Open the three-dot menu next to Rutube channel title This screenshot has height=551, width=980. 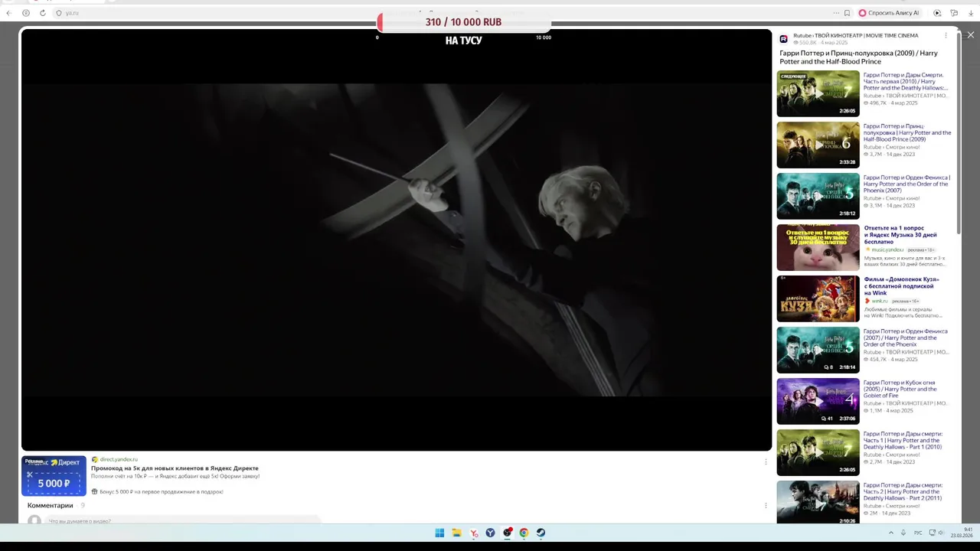(946, 35)
